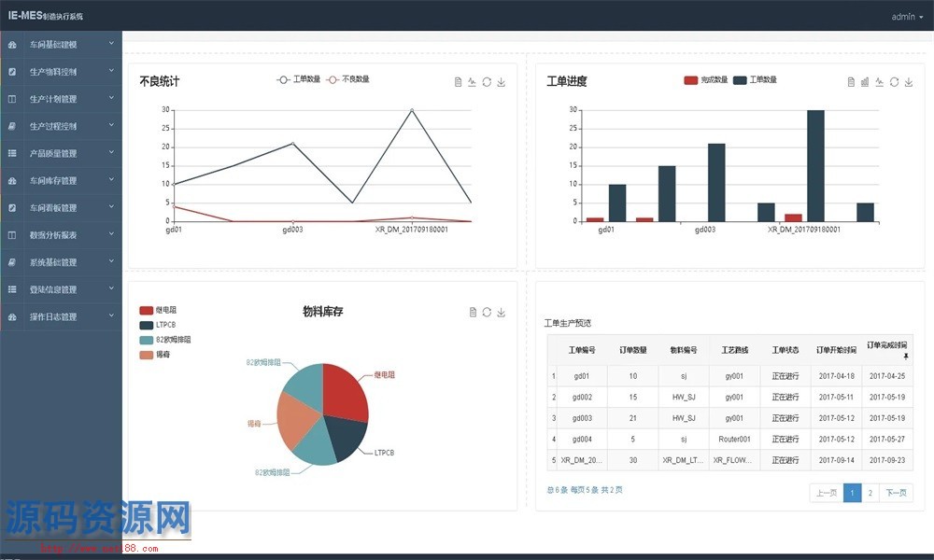Restore the 物料库存 pie chart via refresh icon
Image resolution: width=934 pixels, height=560 pixels.
pos(487,312)
